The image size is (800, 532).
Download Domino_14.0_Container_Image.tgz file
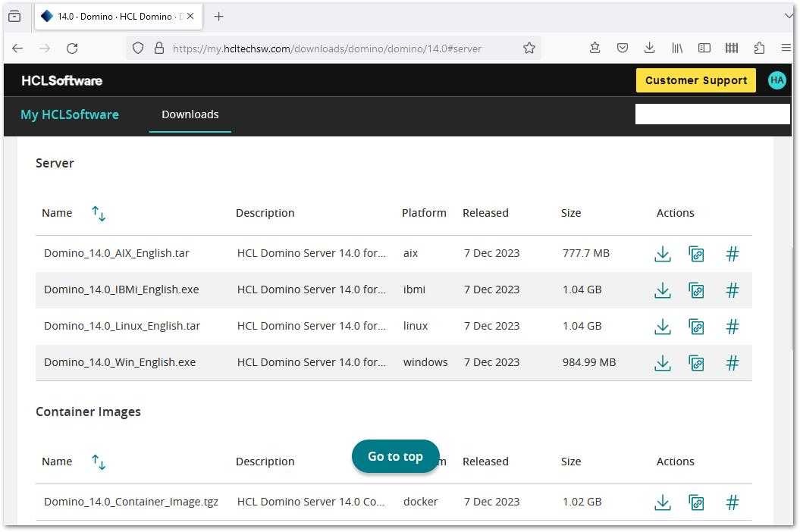click(662, 502)
